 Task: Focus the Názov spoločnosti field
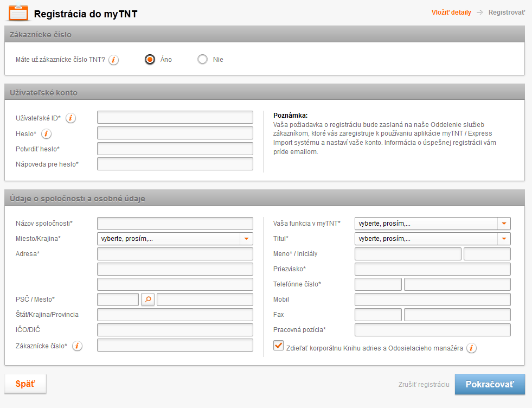tap(175, 224)
